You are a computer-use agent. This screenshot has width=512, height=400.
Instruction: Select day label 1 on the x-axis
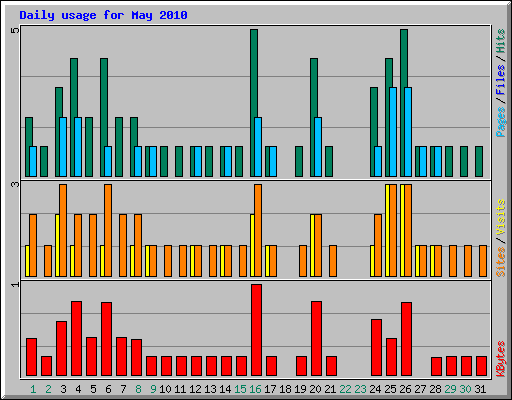(x=33, y=389)
